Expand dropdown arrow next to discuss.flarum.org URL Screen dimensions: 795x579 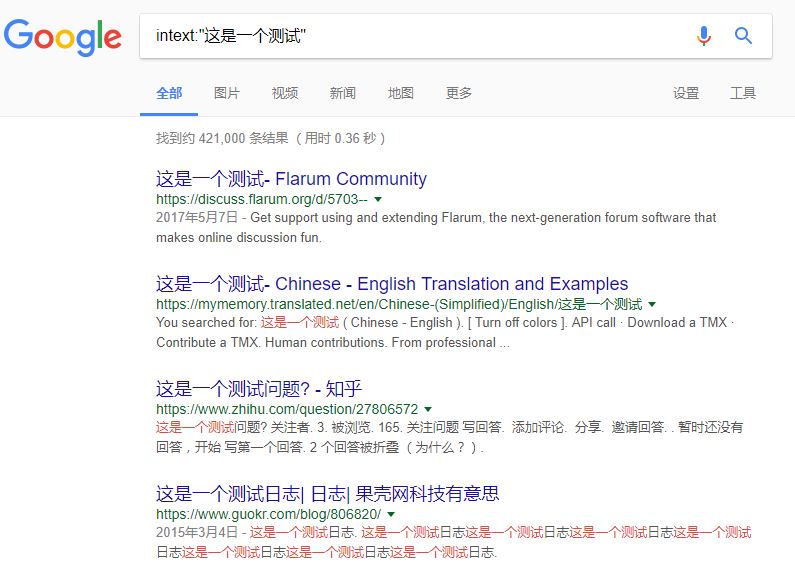click(378, 199)
